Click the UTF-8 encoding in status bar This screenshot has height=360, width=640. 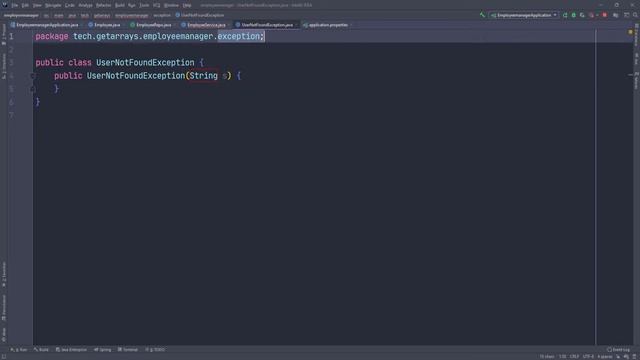coord(588,357)
